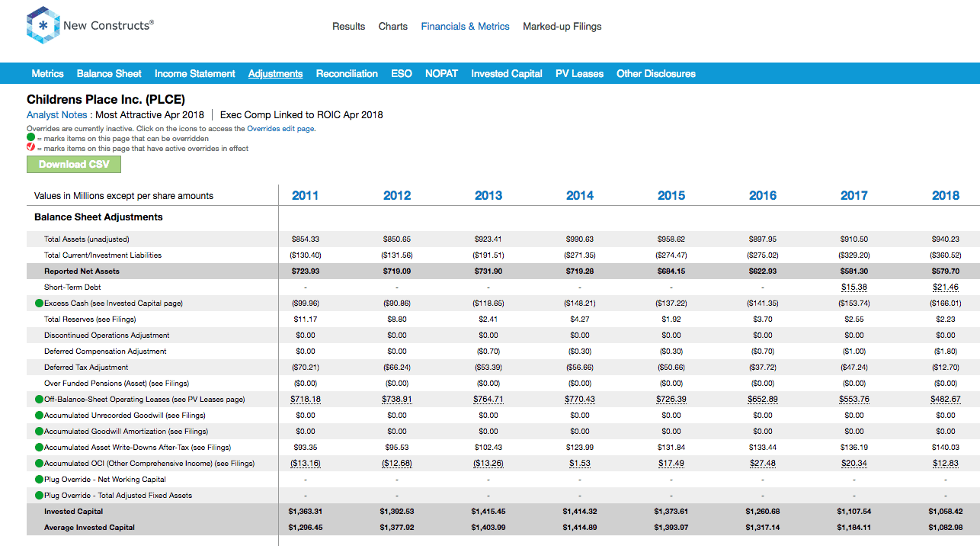Switch to the Metrics tab
The width and height of the screenshot is (980, 546).
pos(48,74)
